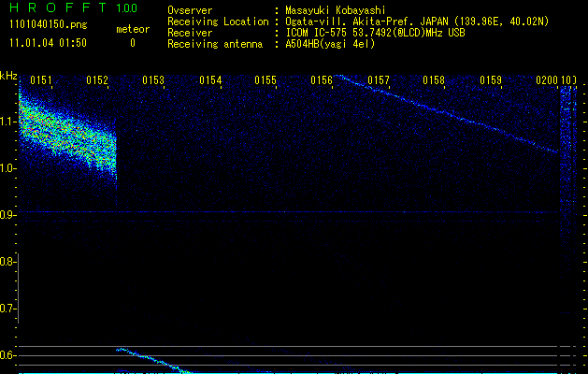Click the kHz axis unit label

click(8, 76)
